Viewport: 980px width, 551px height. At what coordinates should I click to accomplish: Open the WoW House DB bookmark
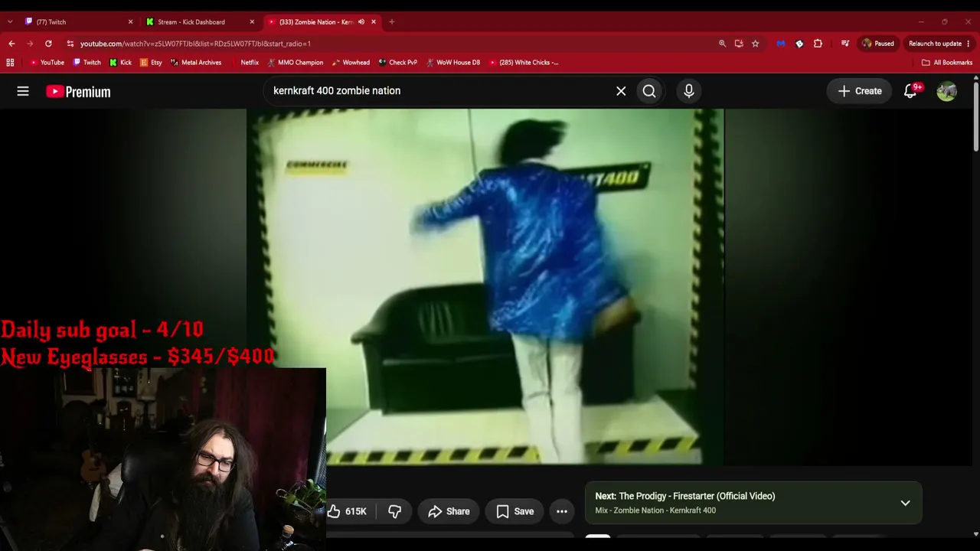[x=453, y=63]
